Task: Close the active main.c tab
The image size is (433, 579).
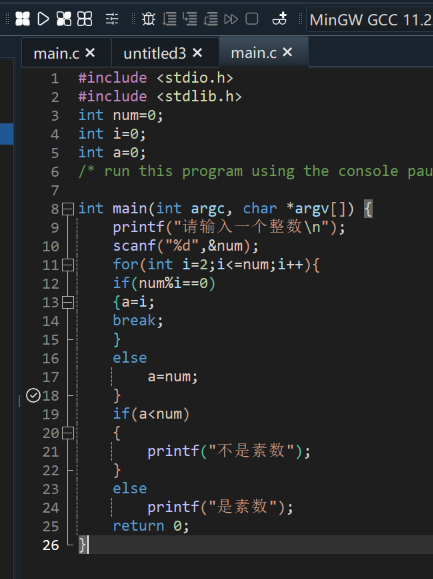Action: (288, 52)
